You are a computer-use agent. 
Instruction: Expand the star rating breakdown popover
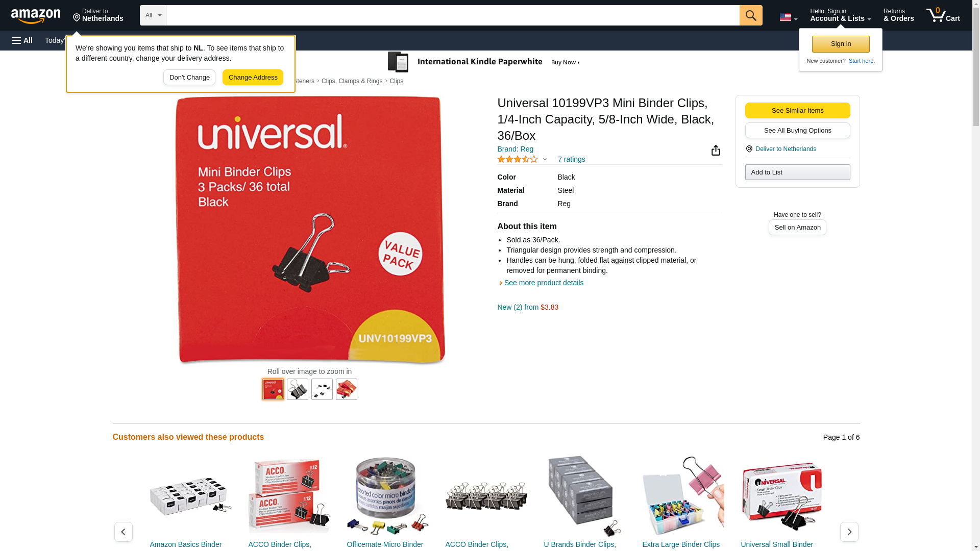522,159
